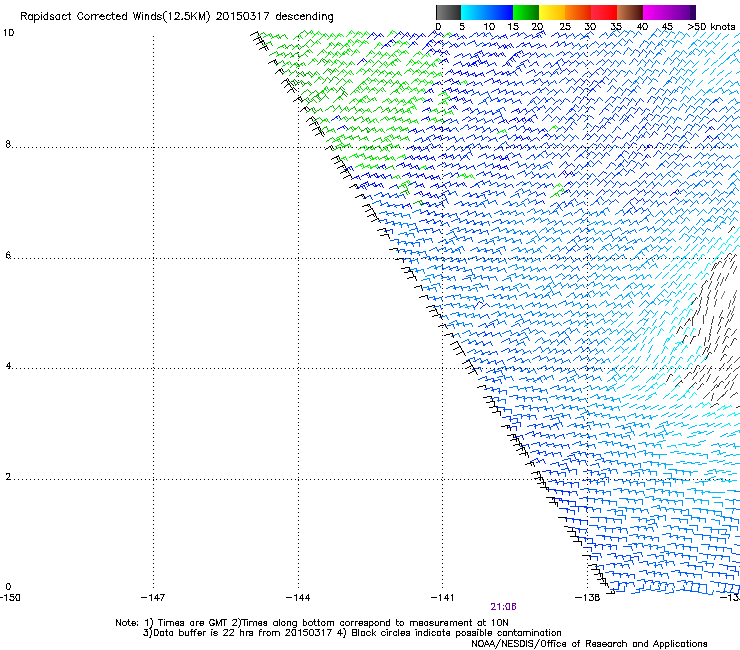Click the brown 35-40 knots color swatch
Viewport: 740px width, 650px height.
(630, 12)
